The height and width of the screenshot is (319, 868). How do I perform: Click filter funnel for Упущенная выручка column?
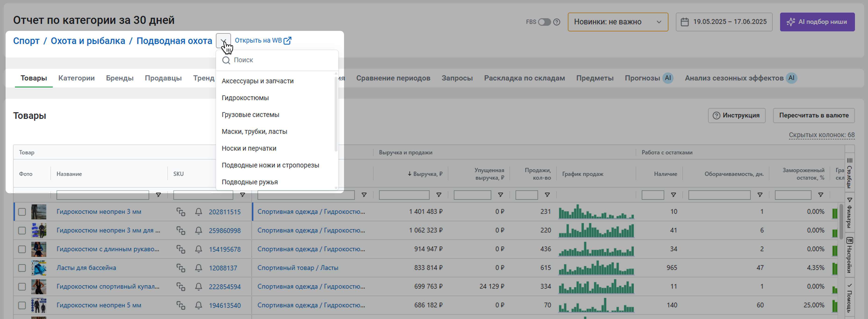pos(500,195)
